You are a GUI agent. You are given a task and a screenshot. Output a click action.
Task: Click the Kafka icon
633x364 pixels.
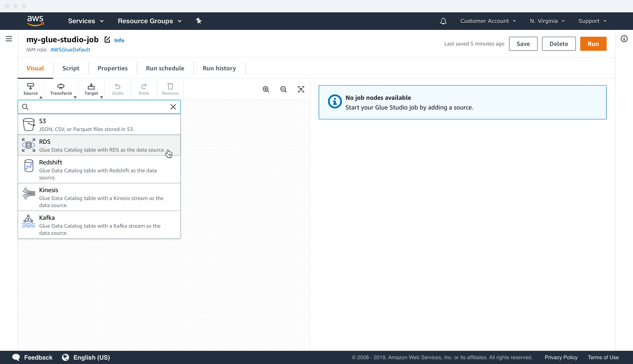click(x=29, y=221)
